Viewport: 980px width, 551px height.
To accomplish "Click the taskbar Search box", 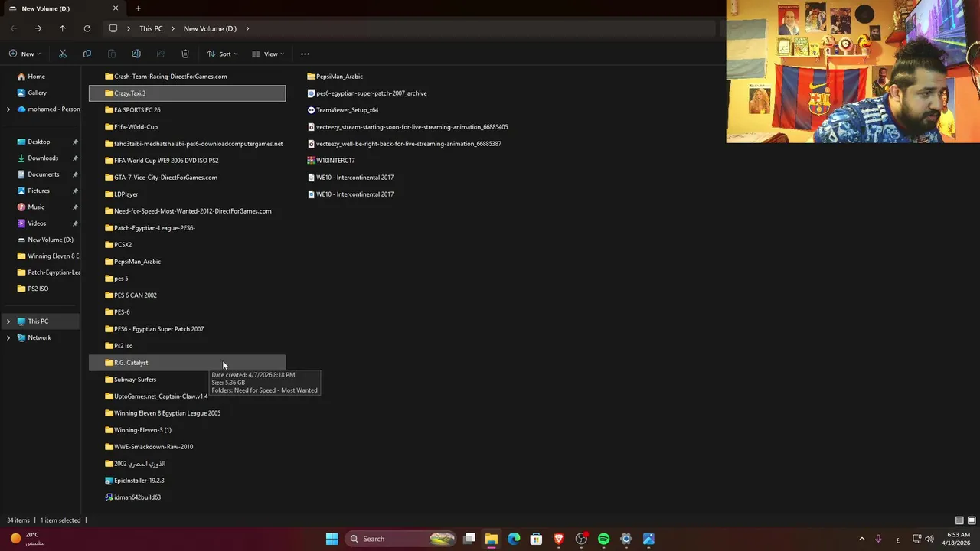I will (400, 539).
